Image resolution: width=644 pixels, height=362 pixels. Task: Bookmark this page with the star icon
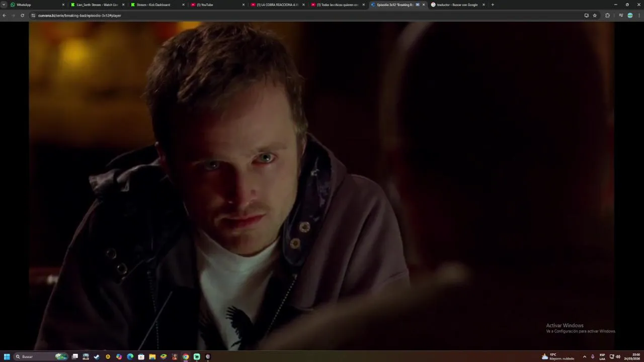click(595, 16)
